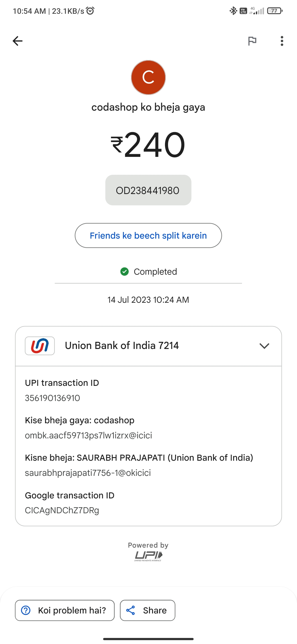Tap the Union Bank of India 7214 row
Screen dimensions: 297x644
pos(122,346)
